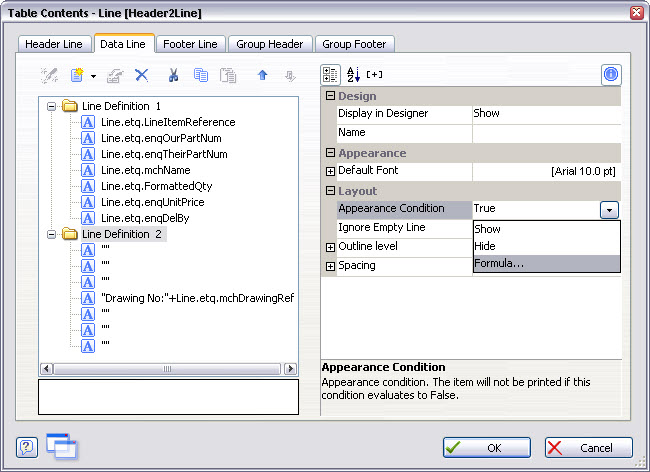Image resolution: width=650 pixels, height=472 pixels.
Task: Expand the Spacing property
Action: (x=330, y=266)
